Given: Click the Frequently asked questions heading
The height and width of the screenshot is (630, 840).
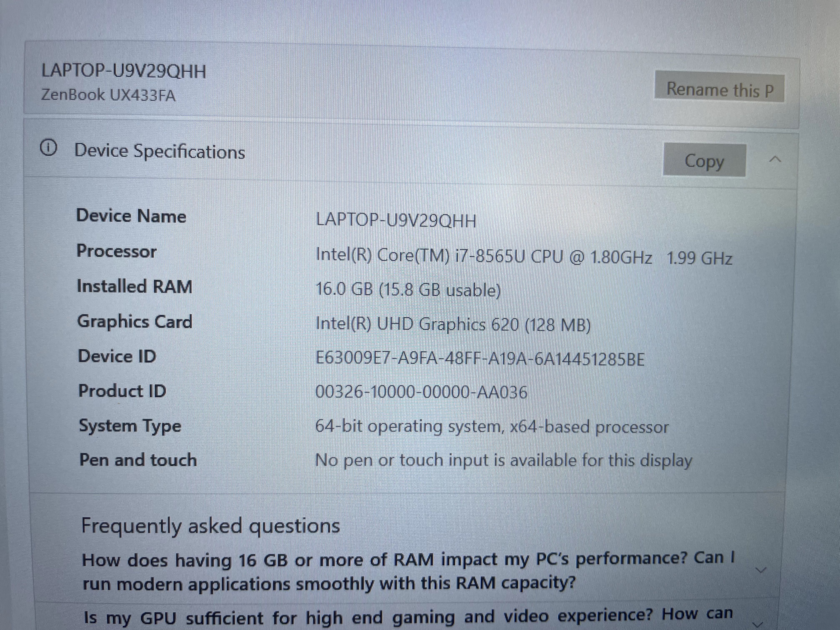Looking at the screenshot, I should (x=211, y=527).
